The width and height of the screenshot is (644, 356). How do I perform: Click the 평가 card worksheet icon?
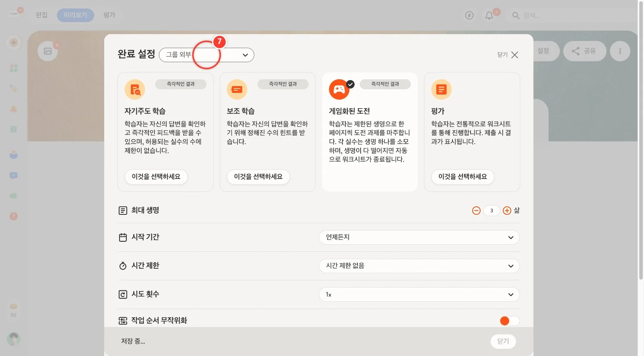pyautogui.click(x=442, y=89)
